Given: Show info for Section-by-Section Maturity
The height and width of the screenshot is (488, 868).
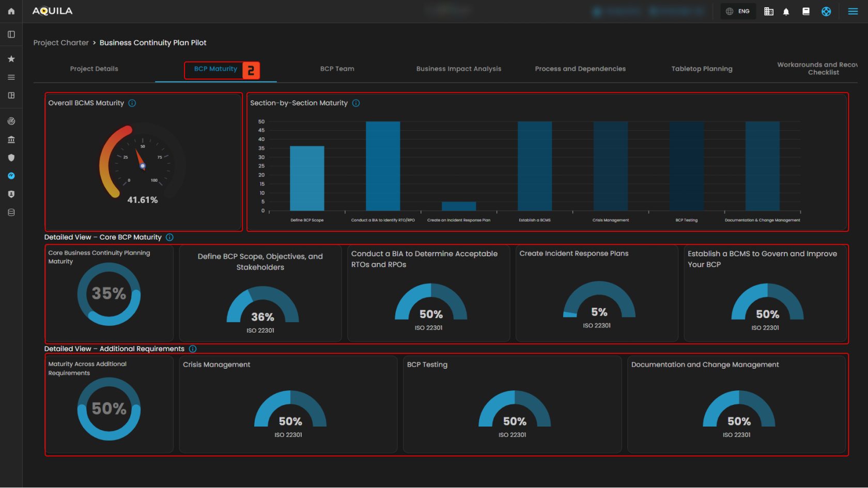Looking at the screenshot, I should pyautogui.click(x=356, y=103).
